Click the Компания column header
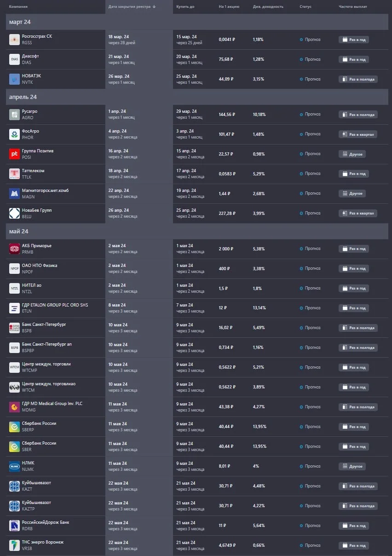The image size is (392, 556). (x=18, y=7)
